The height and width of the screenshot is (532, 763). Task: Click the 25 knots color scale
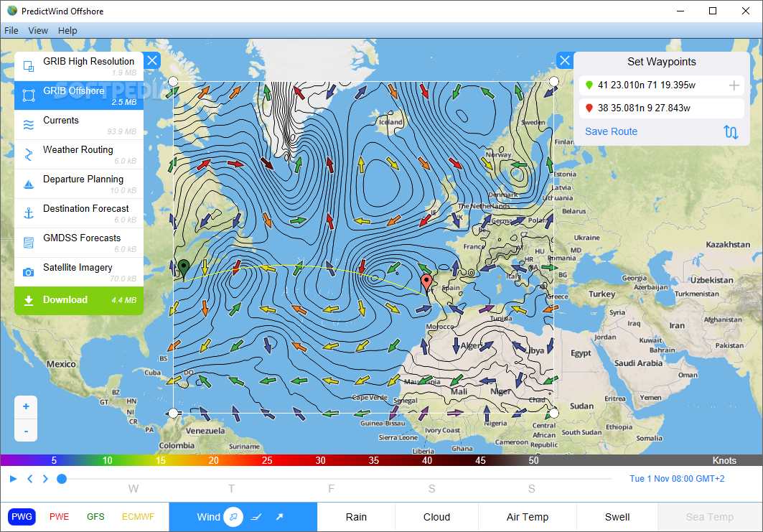pos(267,460)
